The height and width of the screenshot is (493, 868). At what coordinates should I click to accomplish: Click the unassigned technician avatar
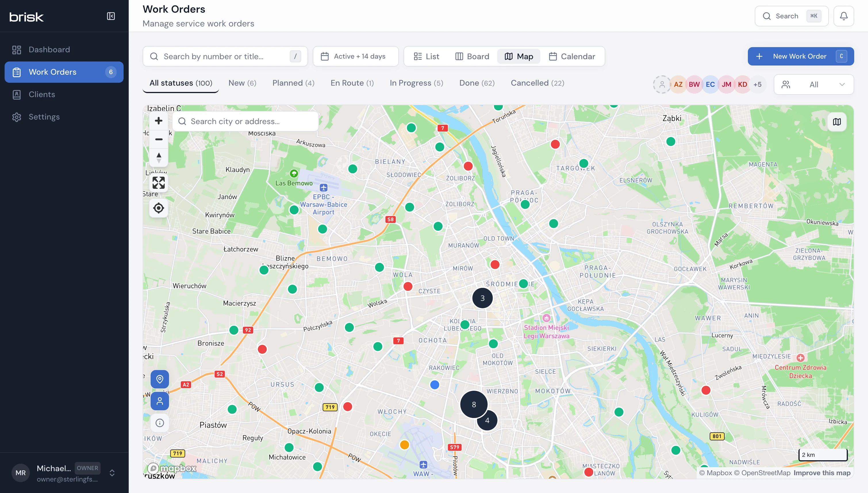(662, 85)
